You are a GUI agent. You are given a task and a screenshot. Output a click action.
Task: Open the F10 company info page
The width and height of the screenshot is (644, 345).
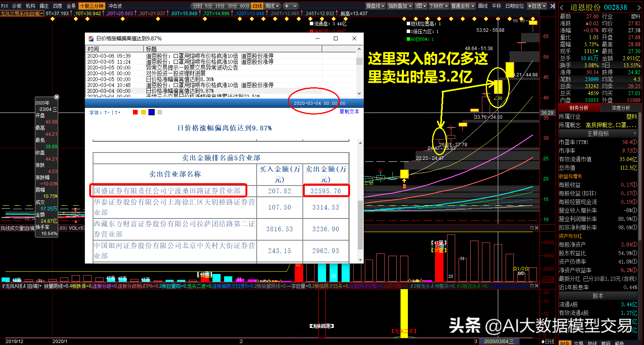tap(5, 6)
